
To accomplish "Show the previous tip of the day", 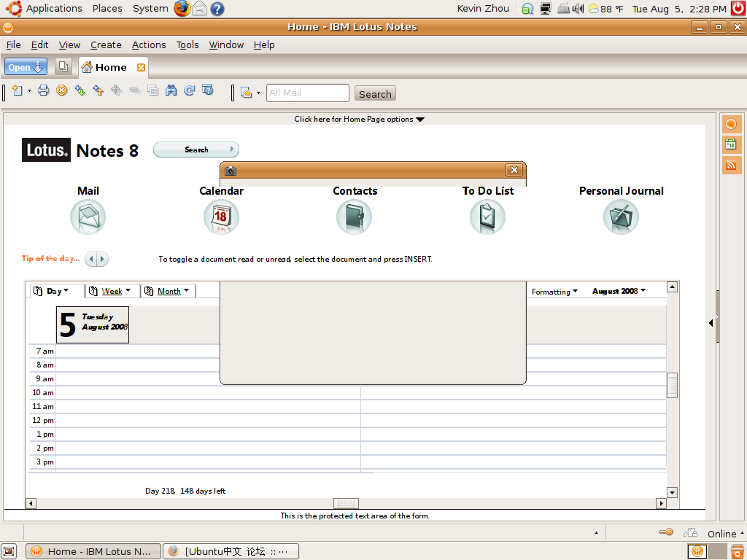I will coord(91,259).
